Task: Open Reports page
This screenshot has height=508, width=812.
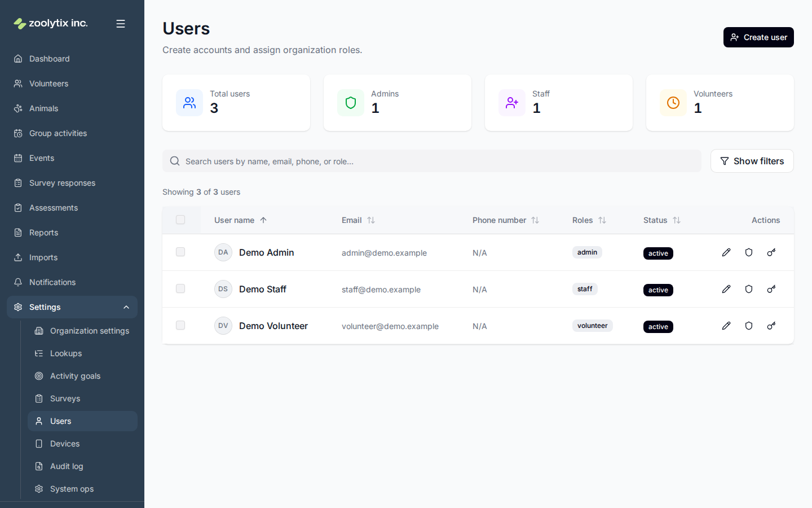Action: (72, 233)
